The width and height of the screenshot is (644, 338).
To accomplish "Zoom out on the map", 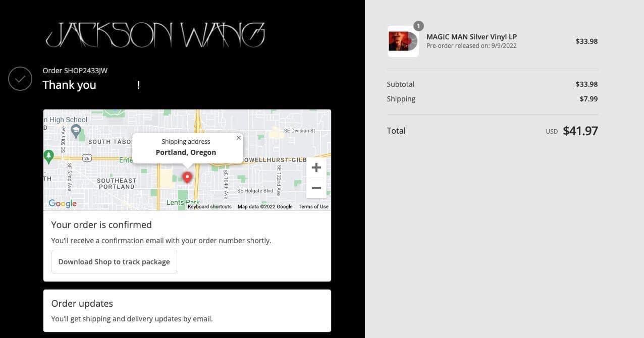I will coord(316,188).
